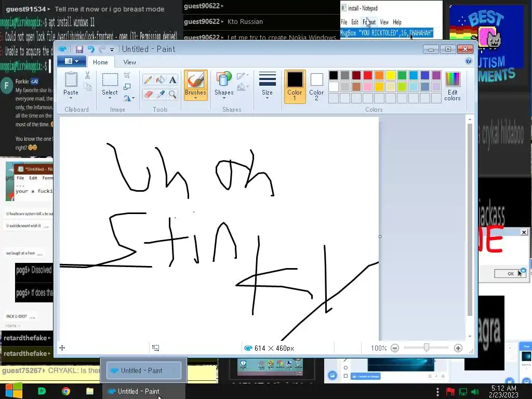Expand the Select dropdown arrow
The height and width of the screenshot is (399, 532).
click(x=110, y=98)
